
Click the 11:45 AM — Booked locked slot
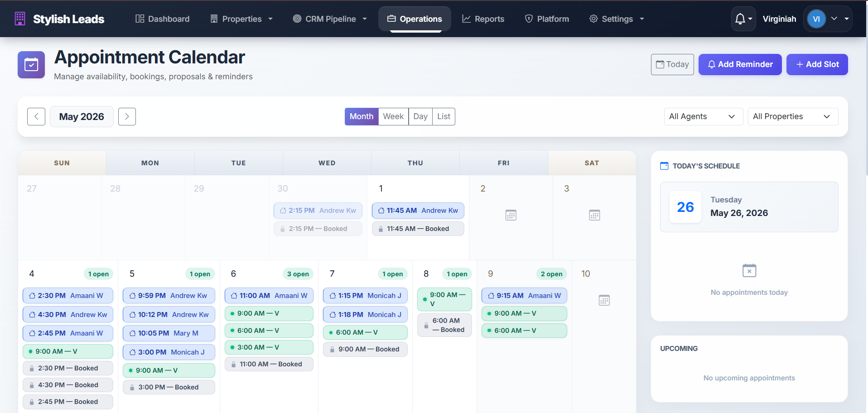[x=418, y=229]
